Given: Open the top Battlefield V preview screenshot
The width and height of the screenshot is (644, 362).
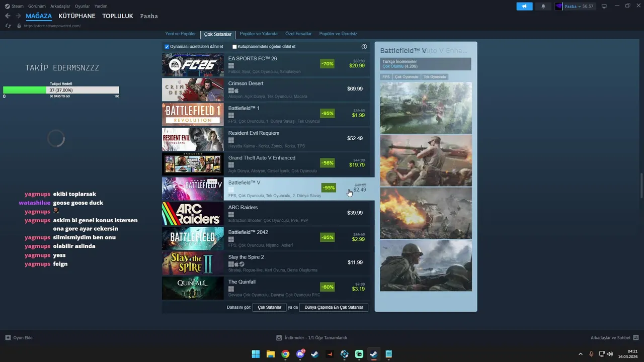Looking at the screenshot, I should [x=426, y=108].
